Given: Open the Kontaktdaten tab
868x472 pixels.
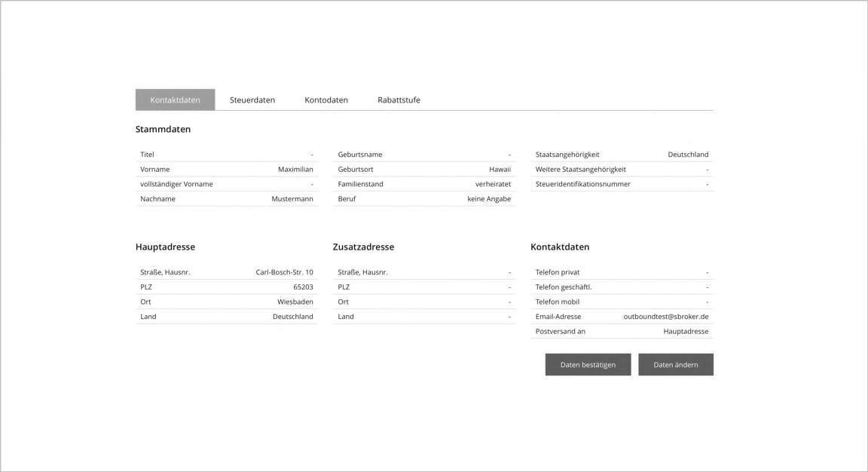Looking at the screenshot, I should click(x=175, y=100).
